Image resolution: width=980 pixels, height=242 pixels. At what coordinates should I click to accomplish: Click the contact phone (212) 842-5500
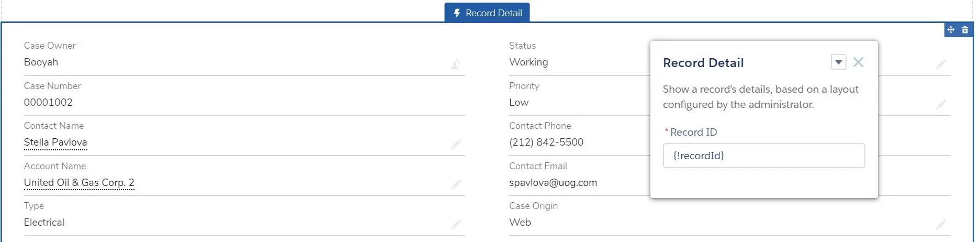(546, 142)
